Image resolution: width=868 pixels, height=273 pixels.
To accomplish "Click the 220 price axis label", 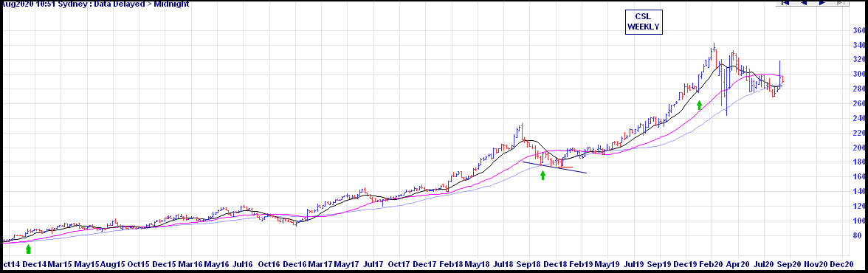I will (858, 133).
